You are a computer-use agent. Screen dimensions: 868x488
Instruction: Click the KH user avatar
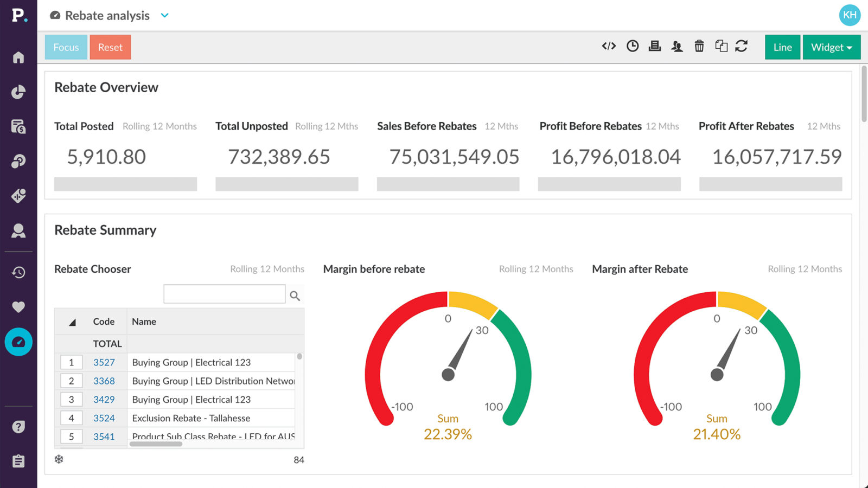850,16
